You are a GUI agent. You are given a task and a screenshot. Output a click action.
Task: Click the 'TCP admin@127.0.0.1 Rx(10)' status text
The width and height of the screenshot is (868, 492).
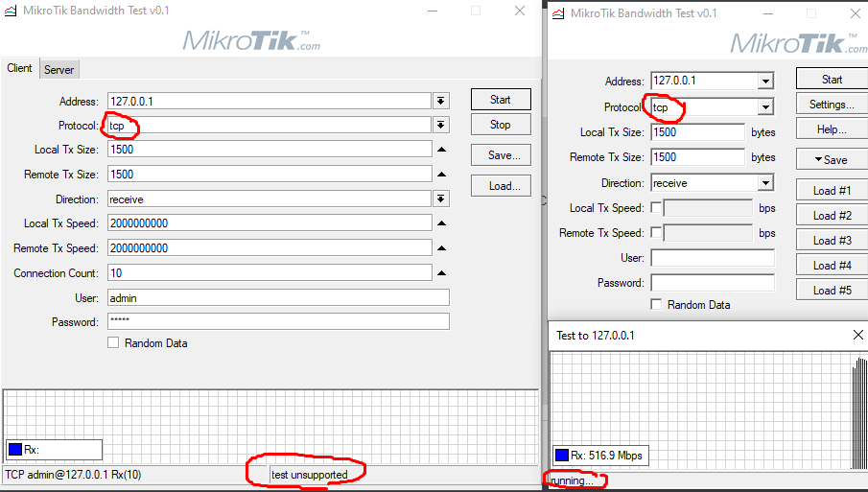point(73,475)
